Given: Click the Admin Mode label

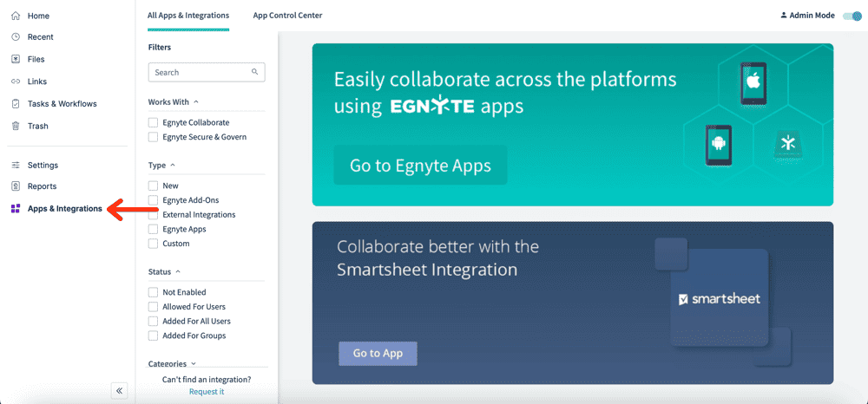Looking at the screenshot, I should (x=812, y=16).
